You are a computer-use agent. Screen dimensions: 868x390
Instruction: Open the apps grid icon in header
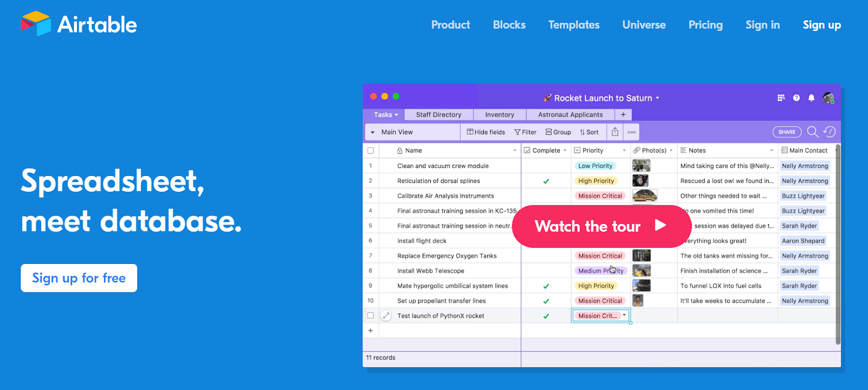pyautogui.click(x=781, y=98)
